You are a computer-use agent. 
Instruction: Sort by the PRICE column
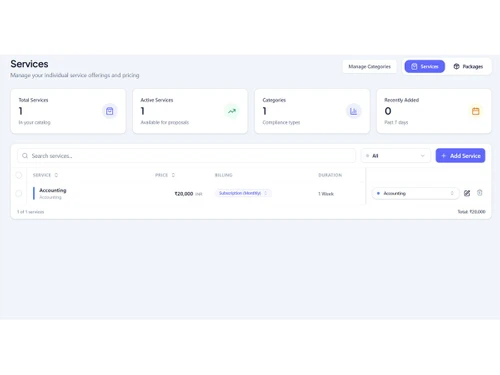tap(165, 175)
